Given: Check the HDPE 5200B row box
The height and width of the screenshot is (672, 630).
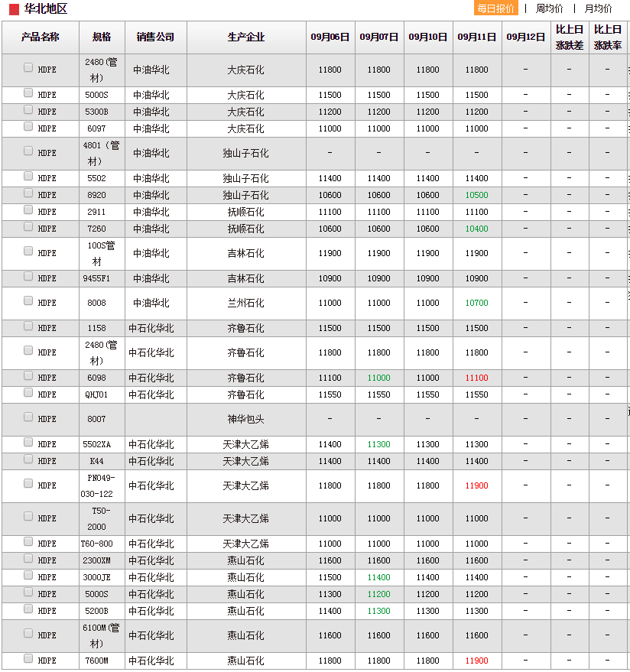Looking at the screenshot, I should (28, 609).
